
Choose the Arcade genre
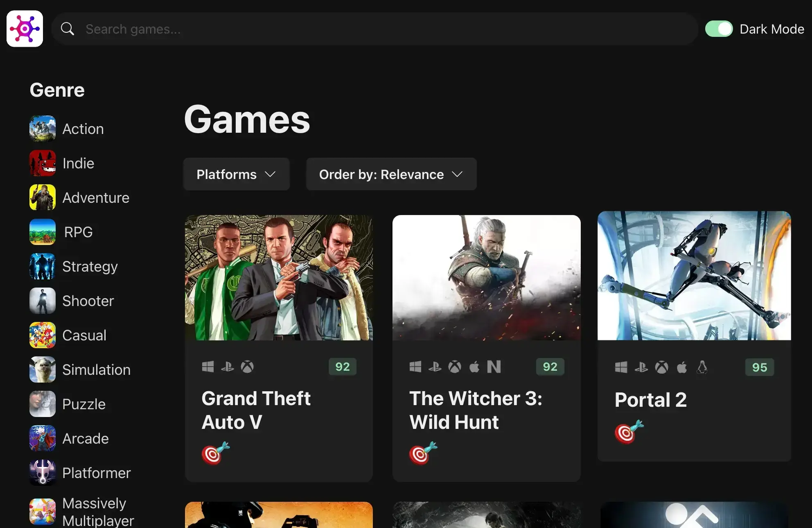point(86,439)
